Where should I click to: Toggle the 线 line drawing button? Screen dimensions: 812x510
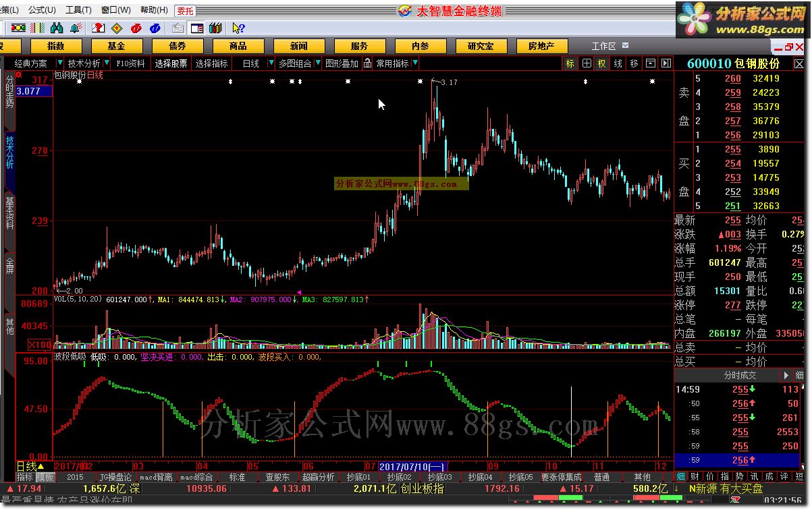(618, 63)
